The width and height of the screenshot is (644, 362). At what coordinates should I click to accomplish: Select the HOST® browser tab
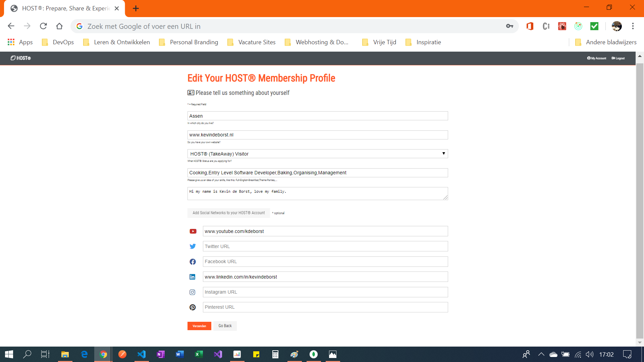click(x=64, y=8)
